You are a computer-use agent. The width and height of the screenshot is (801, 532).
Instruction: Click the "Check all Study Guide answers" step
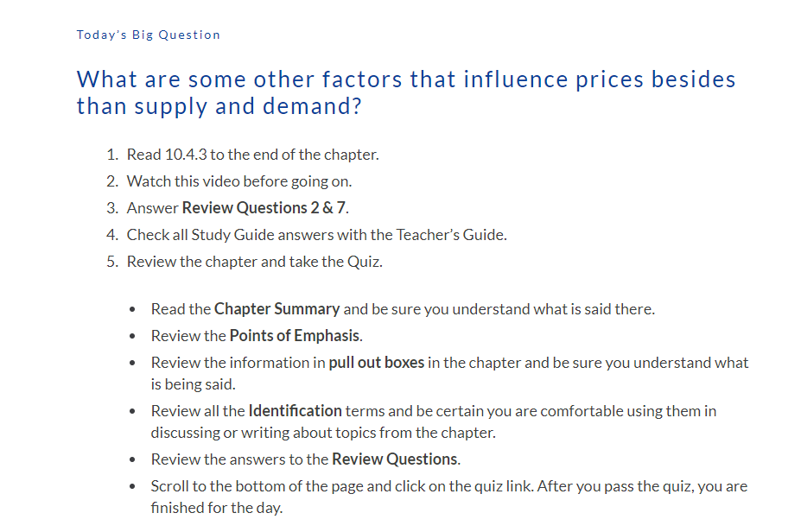click(317, 235)
